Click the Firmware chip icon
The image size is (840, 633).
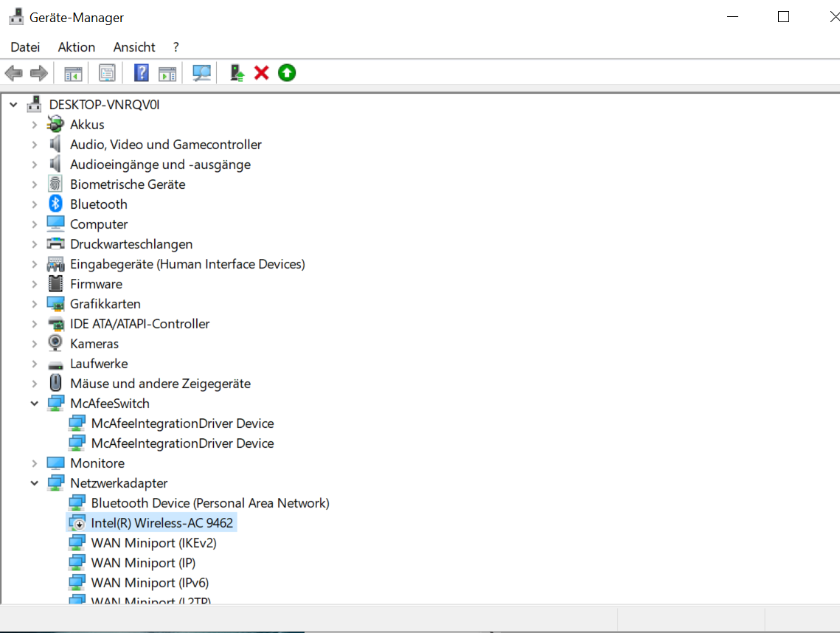[x=55, y=283]
